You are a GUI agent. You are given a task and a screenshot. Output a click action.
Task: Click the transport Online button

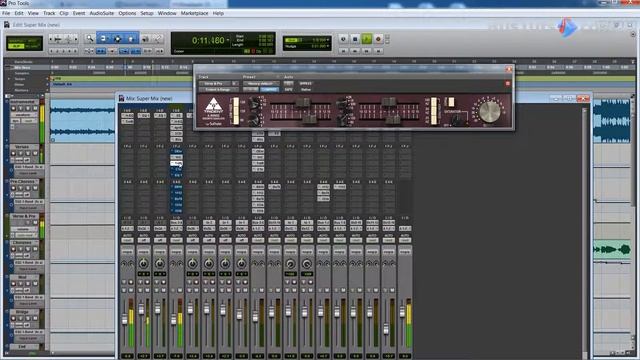[343, 39]
